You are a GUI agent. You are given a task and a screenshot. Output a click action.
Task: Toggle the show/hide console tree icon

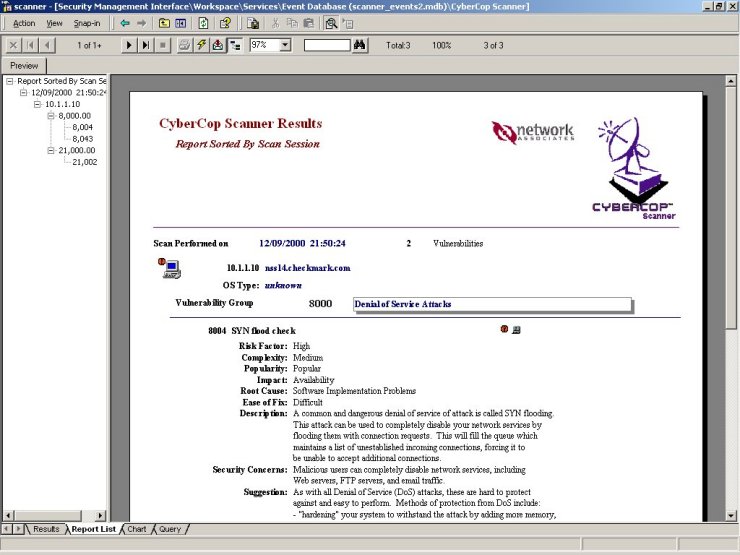[x=181, y=23]
